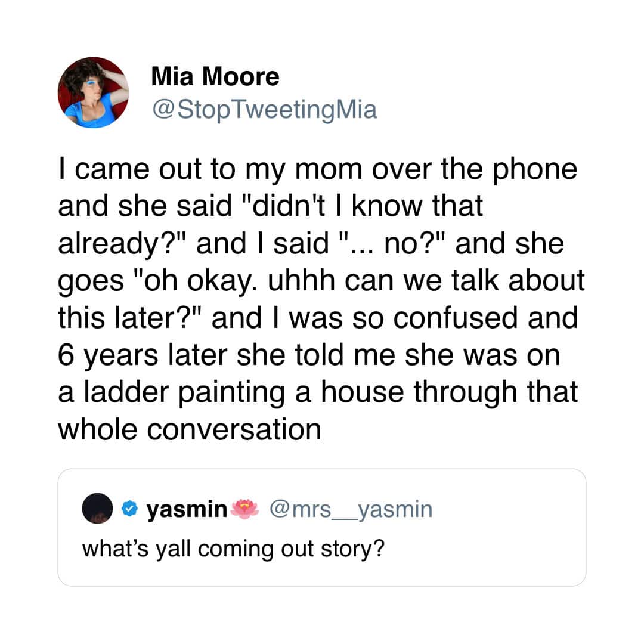Open yasmin's dark round avatar

[x=97, y=509]
